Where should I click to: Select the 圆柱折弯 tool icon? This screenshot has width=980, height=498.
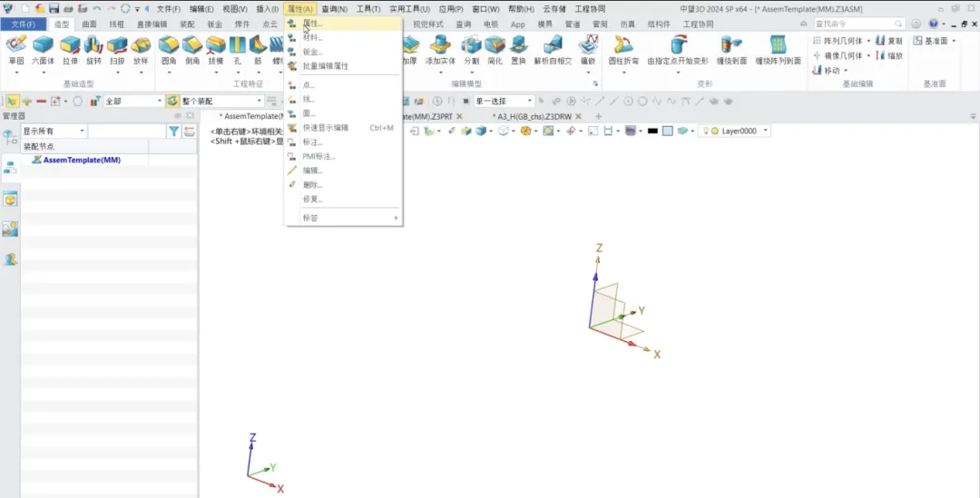[x=622, y=44]
